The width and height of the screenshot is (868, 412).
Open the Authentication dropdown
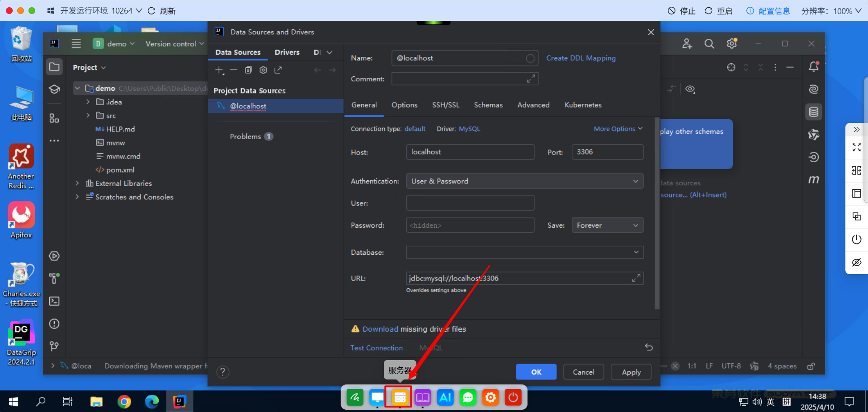pos(525,181)
